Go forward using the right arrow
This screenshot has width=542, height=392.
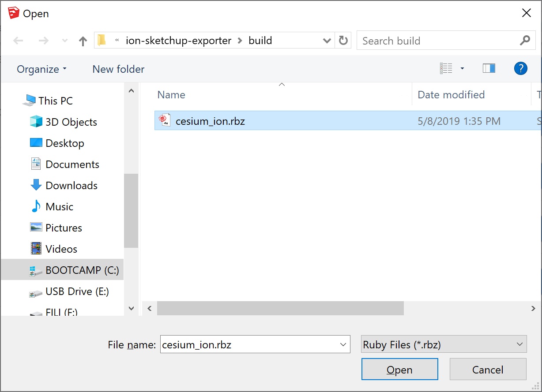click(43, 41)
